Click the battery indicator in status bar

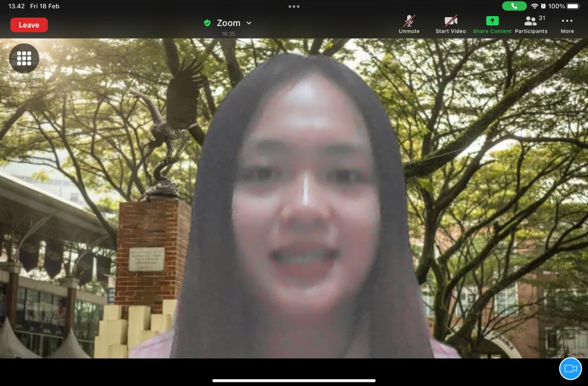coord(574,6)
